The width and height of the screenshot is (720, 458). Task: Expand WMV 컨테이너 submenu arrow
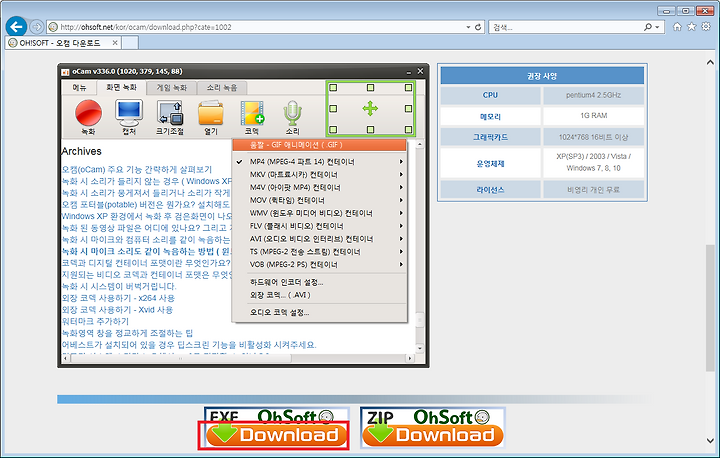[401, 213]
